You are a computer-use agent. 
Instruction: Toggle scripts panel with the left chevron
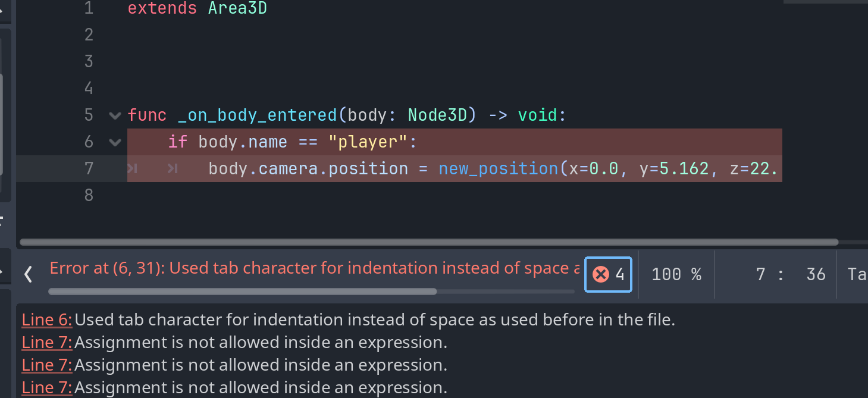28,274
